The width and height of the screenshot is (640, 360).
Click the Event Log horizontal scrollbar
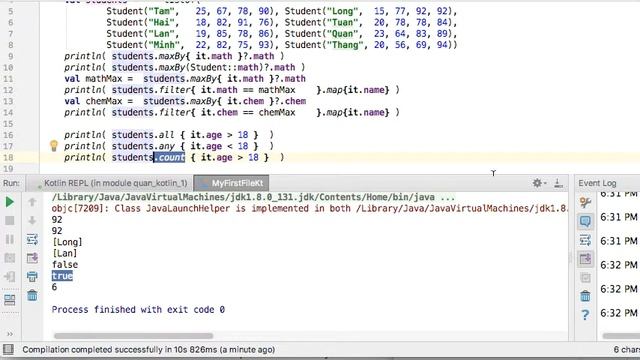click(621, 336)
